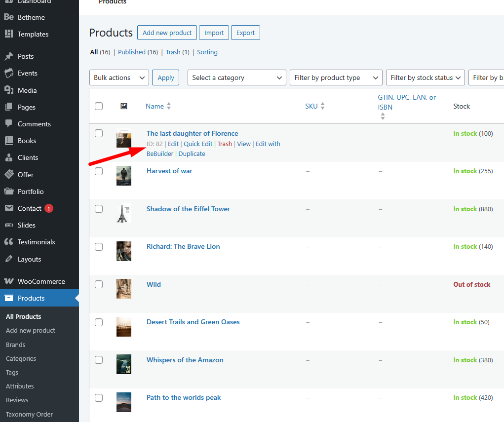Tick the select-all products checkbox
This screenshot has height=422, width=504.
(x=99, y=106)
